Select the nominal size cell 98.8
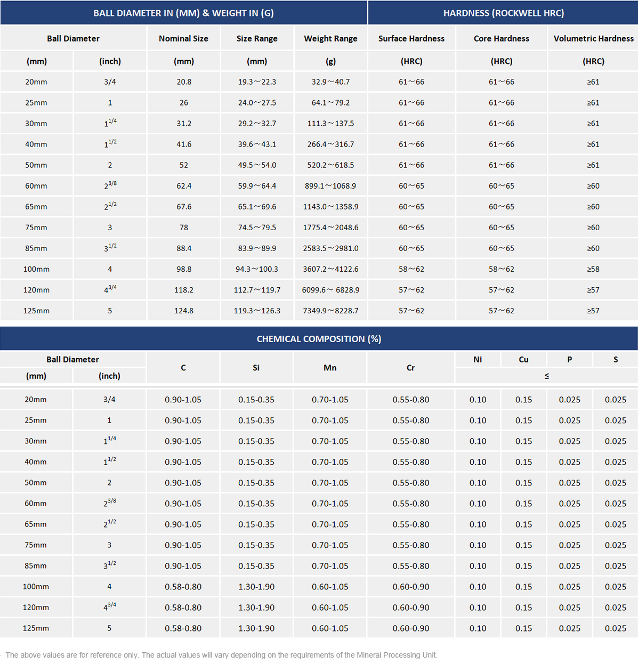The image size is (638, 672). coord(184,269)
